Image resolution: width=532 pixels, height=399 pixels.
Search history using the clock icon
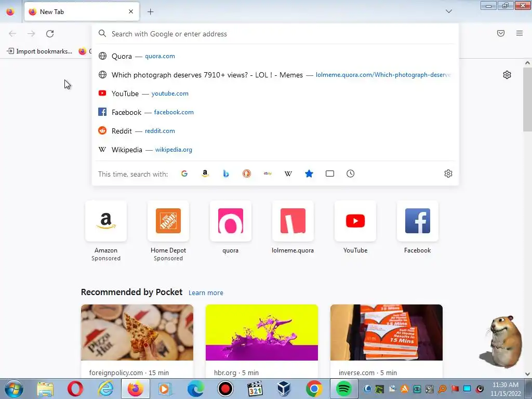pos(351,174)
